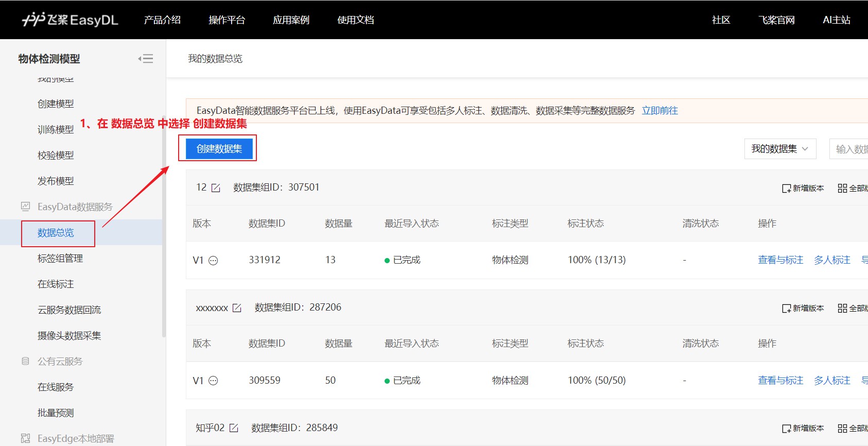Click the 创建数据集 button
868x446 pixels.
219,149
